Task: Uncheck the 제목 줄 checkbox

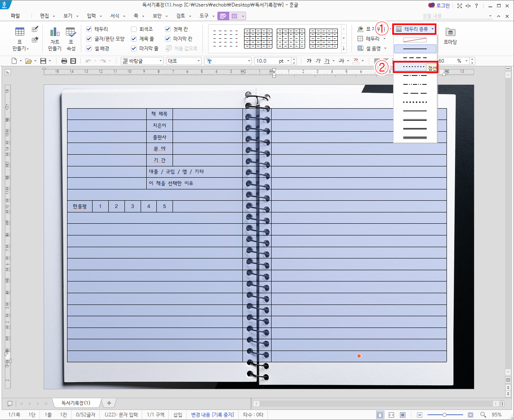Action: [x=134, y=39]
